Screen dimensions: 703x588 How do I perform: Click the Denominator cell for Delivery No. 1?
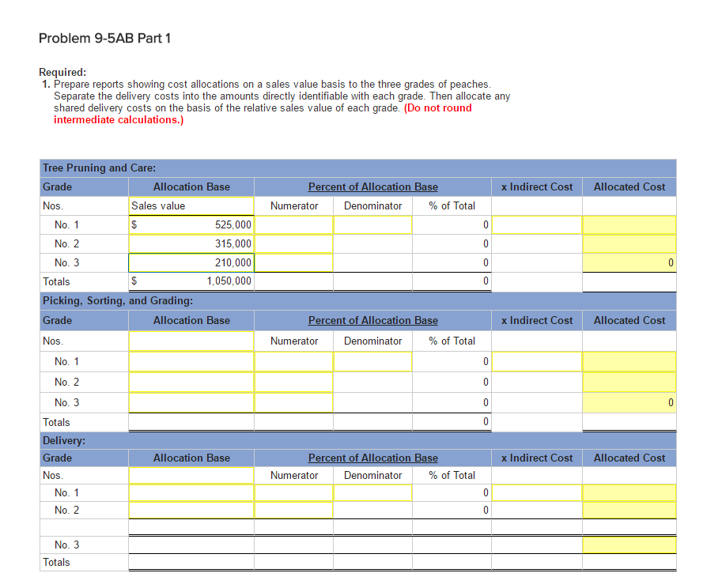point(372,492)
